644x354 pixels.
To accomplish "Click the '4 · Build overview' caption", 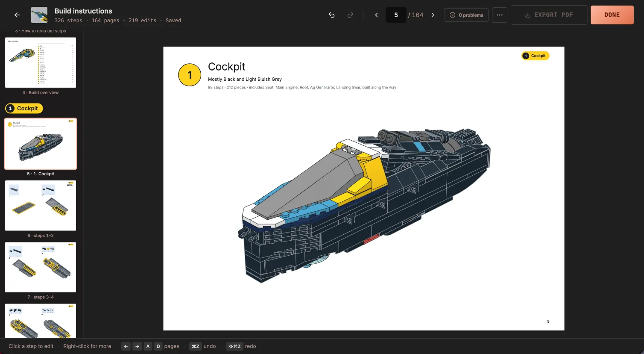I will (41, 93).
